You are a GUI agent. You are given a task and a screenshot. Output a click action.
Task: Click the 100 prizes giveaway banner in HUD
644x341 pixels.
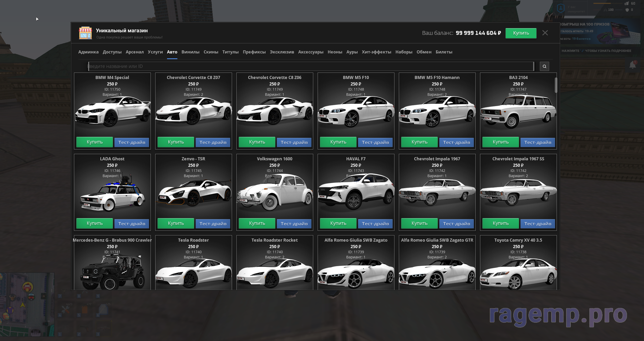(600, 32)
